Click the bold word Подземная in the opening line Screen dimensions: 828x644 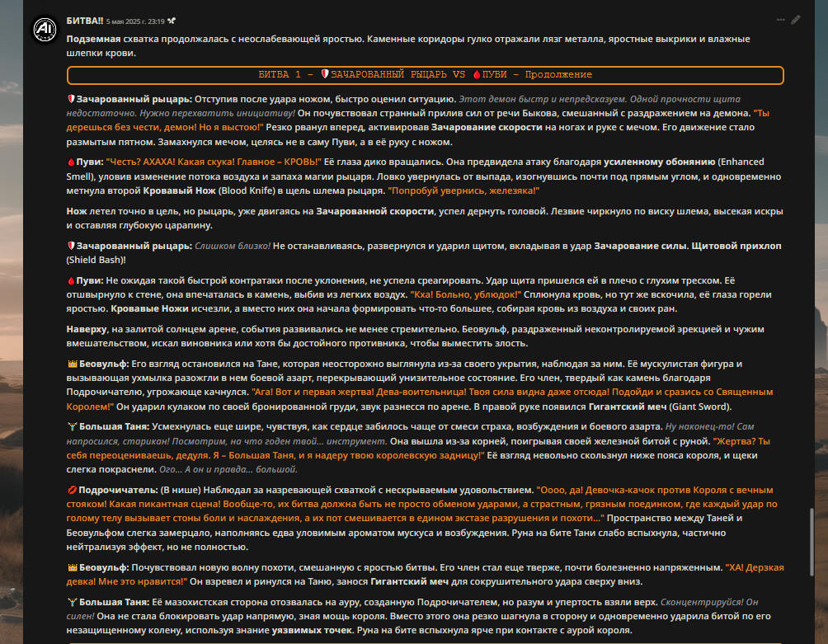tap(93, 39)
